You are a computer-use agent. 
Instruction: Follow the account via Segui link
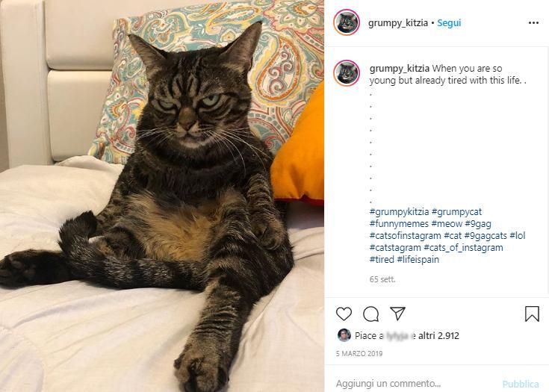pos(449,23)
